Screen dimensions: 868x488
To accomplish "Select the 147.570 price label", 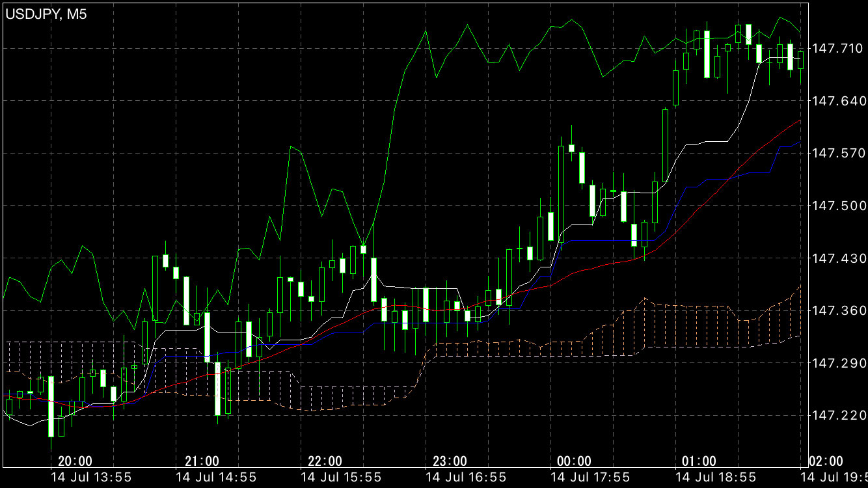I will (x=839, y=153).
